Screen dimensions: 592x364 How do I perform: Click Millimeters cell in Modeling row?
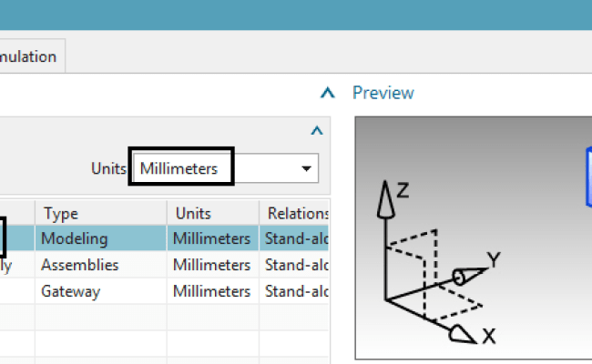213,238
